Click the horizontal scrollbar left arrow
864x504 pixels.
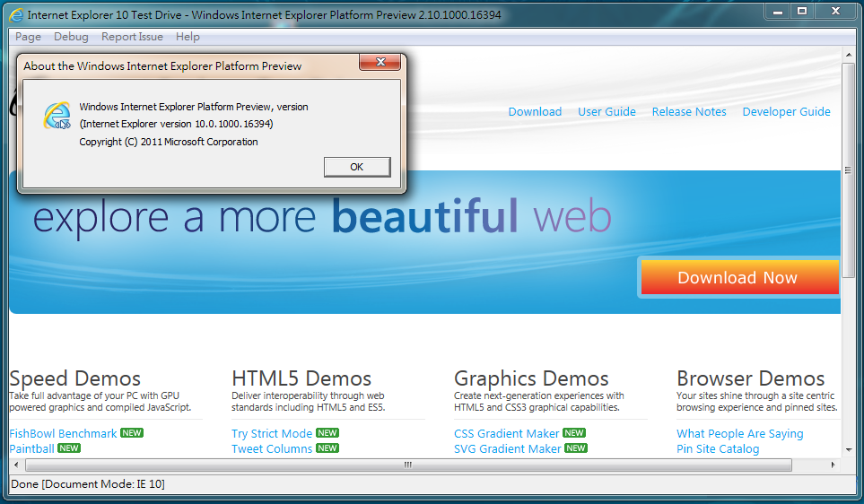(x=16, y=465)
